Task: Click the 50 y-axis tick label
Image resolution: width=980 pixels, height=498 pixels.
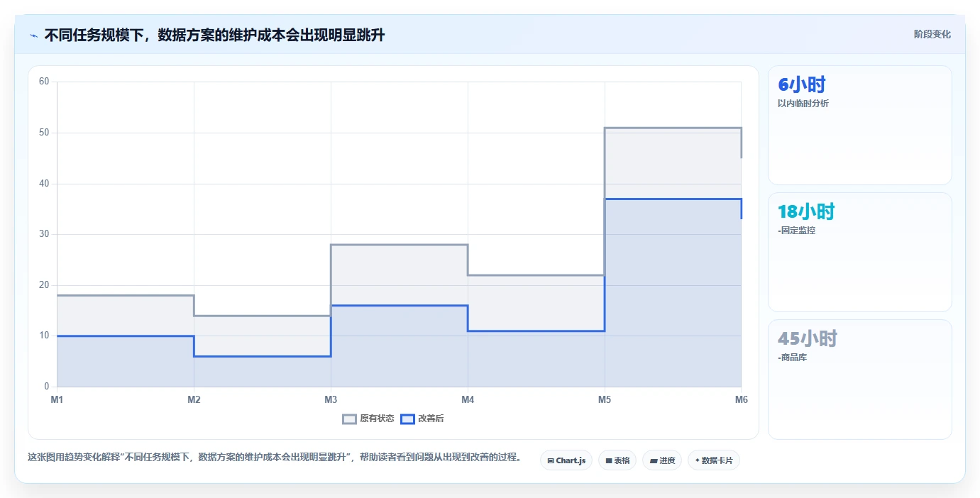Action: click(44, 133)
